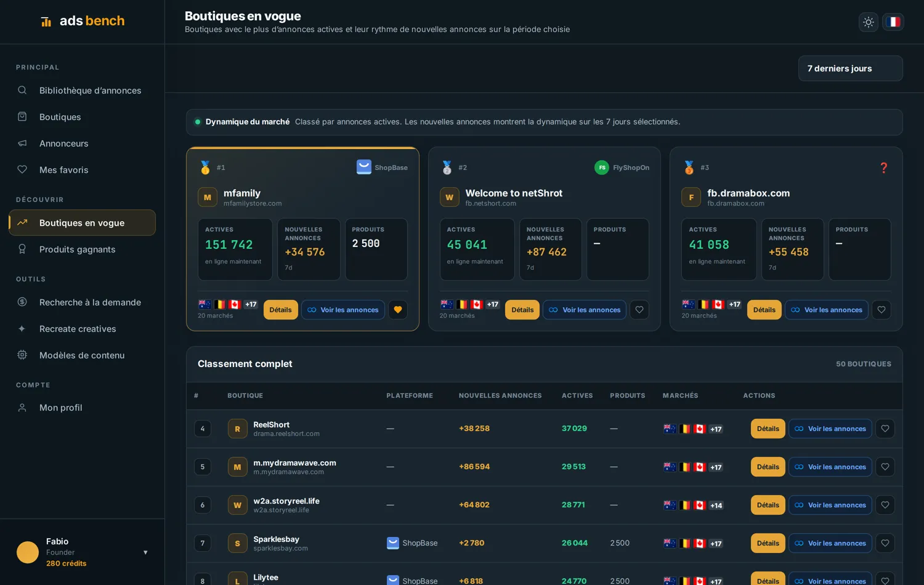Click the megaphone icon beside Annonceurs
Image resolution: width=924 pixels, height=585 pixels.
[22, 143]
